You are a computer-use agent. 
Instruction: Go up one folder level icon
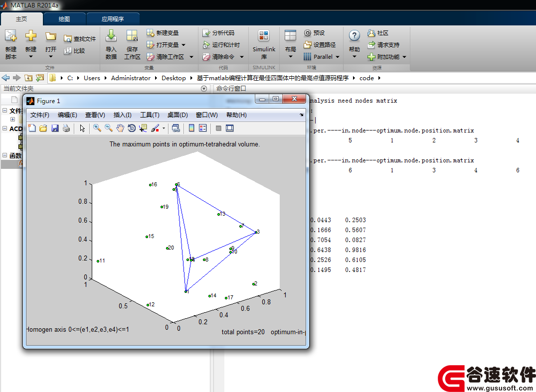click(28, 78)
